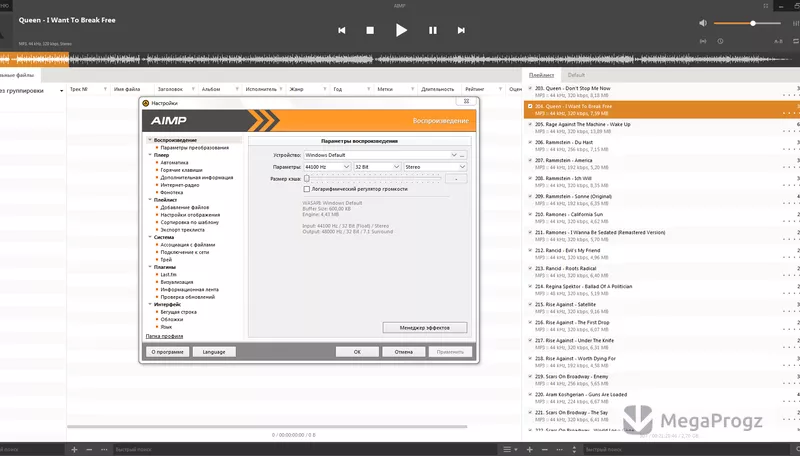Toggle checkbox for 206. Rammstein - Du Hast
The image size is (800, 456).
click(x=530, y=142)
